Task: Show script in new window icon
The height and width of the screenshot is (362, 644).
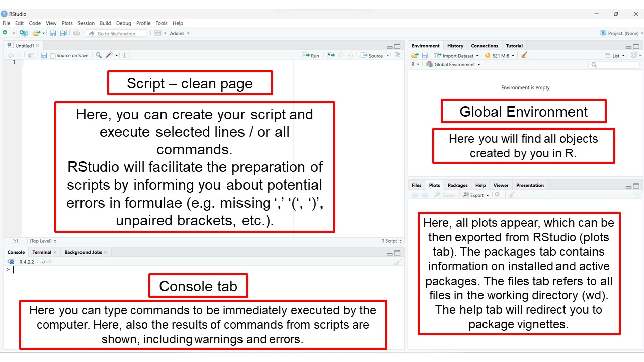Action: coord(31,56)
